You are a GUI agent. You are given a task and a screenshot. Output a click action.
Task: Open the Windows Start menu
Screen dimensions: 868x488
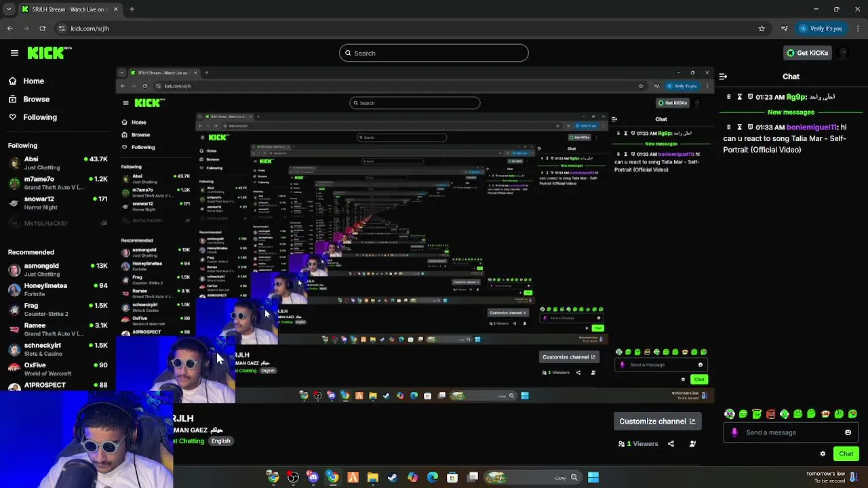pos(593,477)
